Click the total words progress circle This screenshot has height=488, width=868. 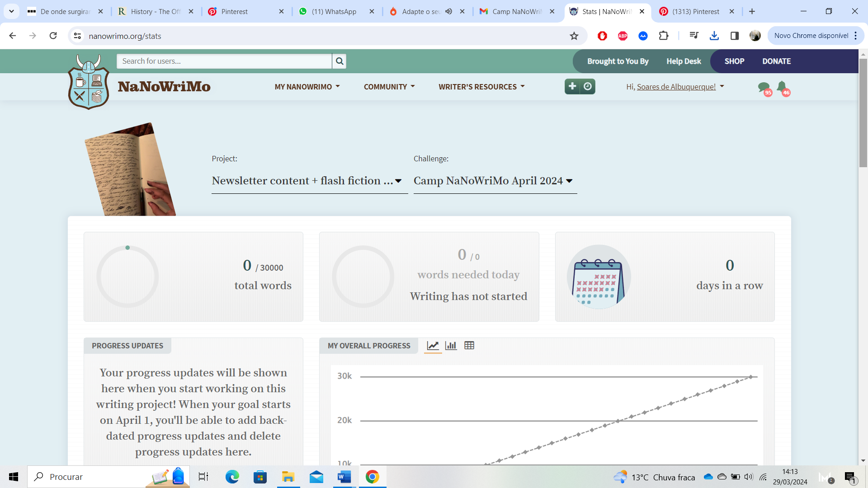(127, 277)
